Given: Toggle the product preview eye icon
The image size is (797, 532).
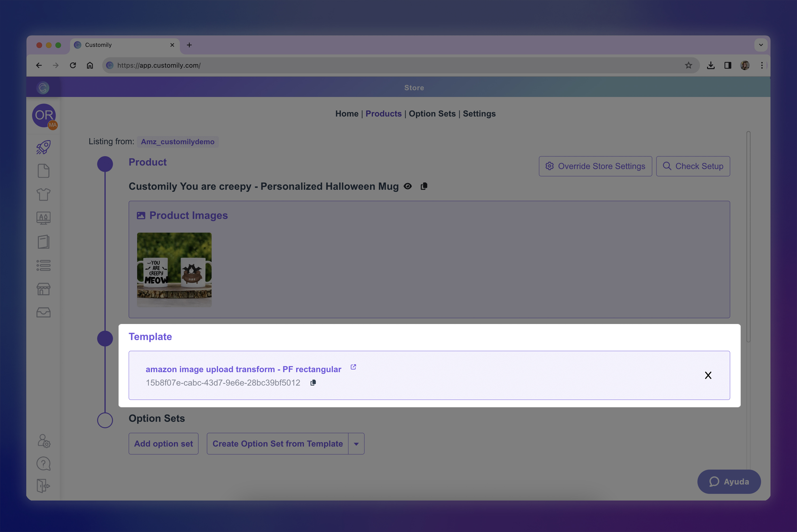Looking at the screenshot, I should (408, 186).
